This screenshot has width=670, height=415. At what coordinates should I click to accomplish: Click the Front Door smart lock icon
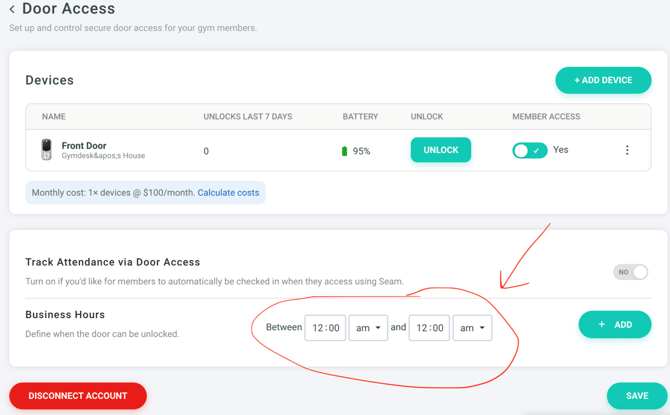click(46, 150)
